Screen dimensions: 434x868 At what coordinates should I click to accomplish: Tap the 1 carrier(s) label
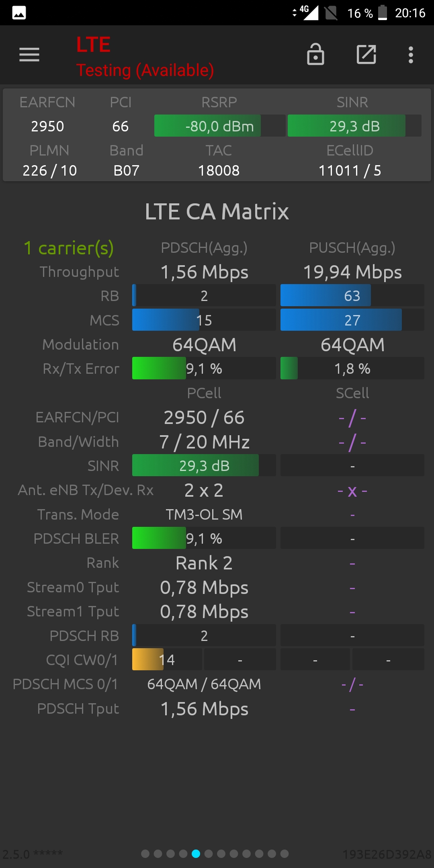pyautogui.click(x=69, y=248)
